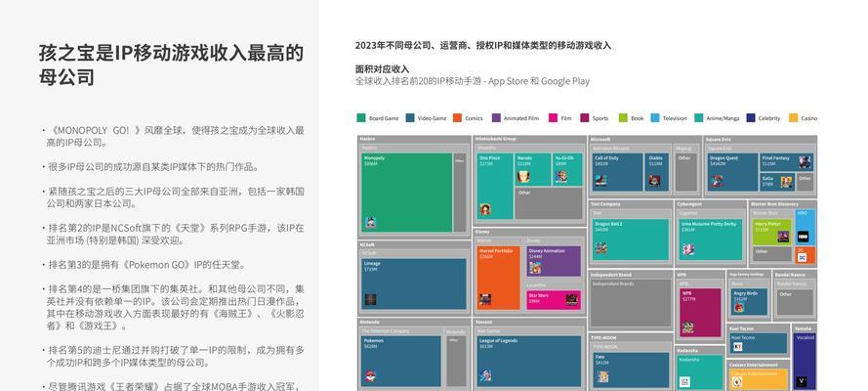Viewport: 868px width, 391px height.
Task: Click the Film legend color swatch
Action: [x=553, y=118]
